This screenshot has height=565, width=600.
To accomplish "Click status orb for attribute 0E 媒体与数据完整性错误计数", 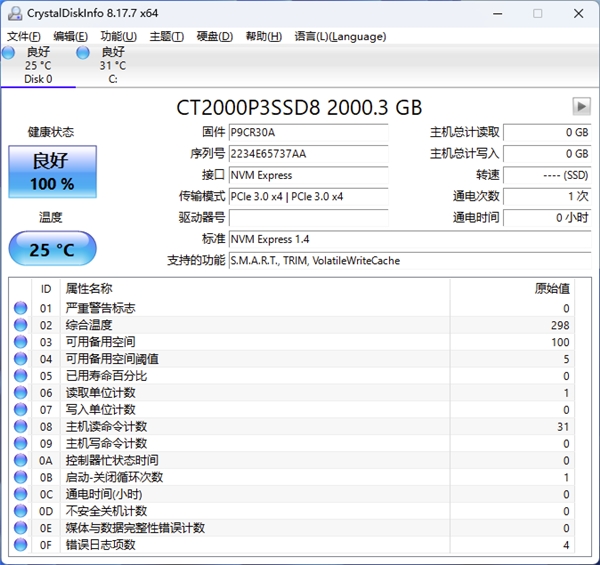I will pyautogui.click(x=21, y=528).
